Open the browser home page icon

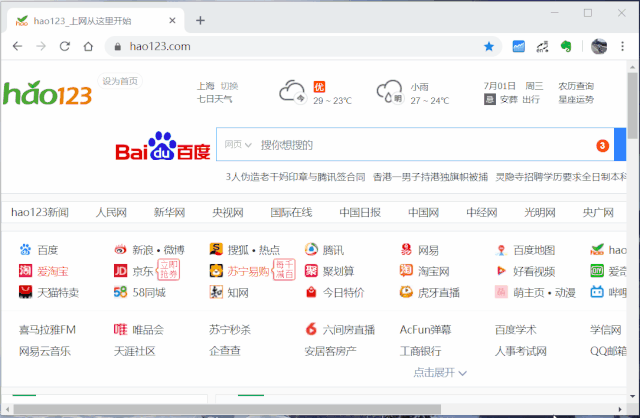point(88,46)
